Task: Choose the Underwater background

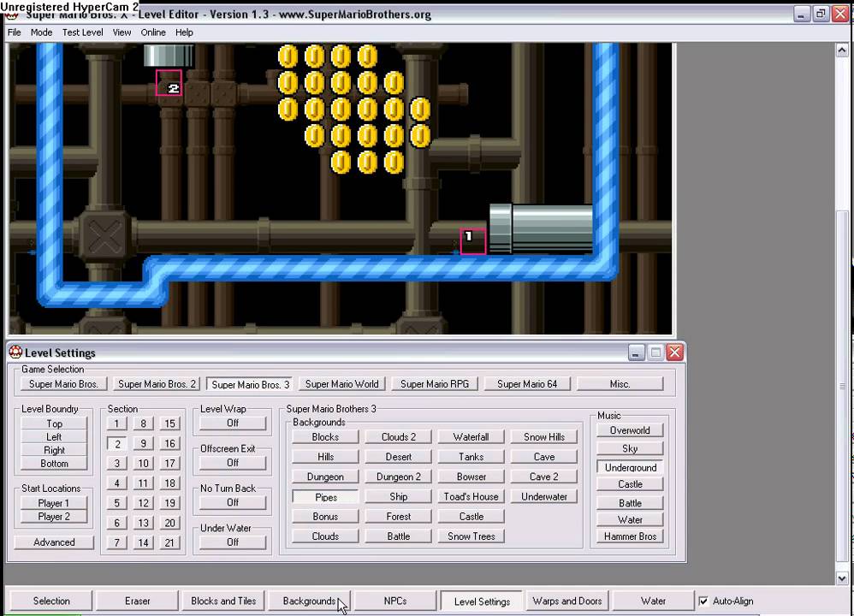Action: 544,497
